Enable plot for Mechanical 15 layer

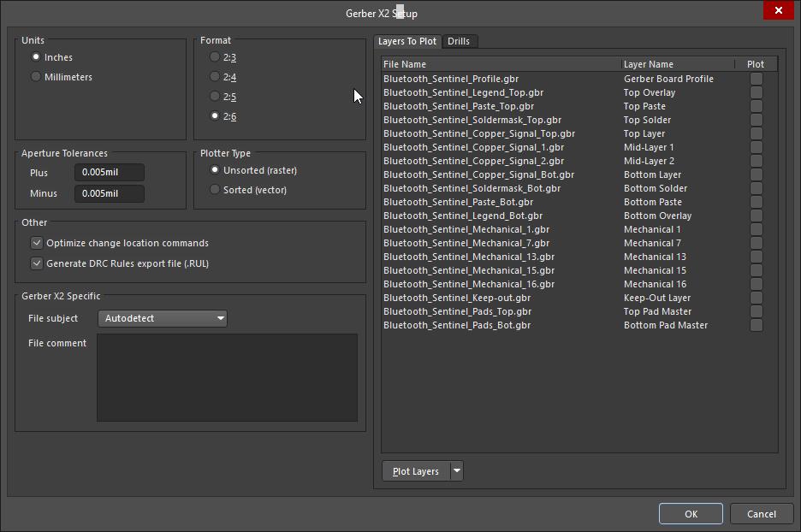(756, 270)
